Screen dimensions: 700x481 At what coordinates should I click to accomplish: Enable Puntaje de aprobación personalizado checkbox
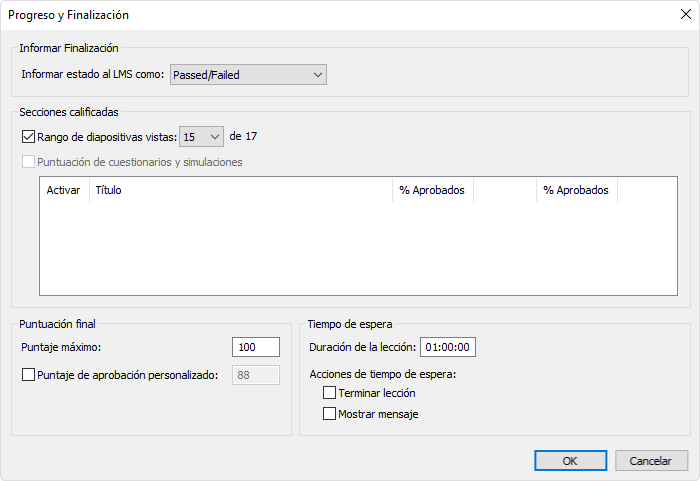(x=28, y=375)
